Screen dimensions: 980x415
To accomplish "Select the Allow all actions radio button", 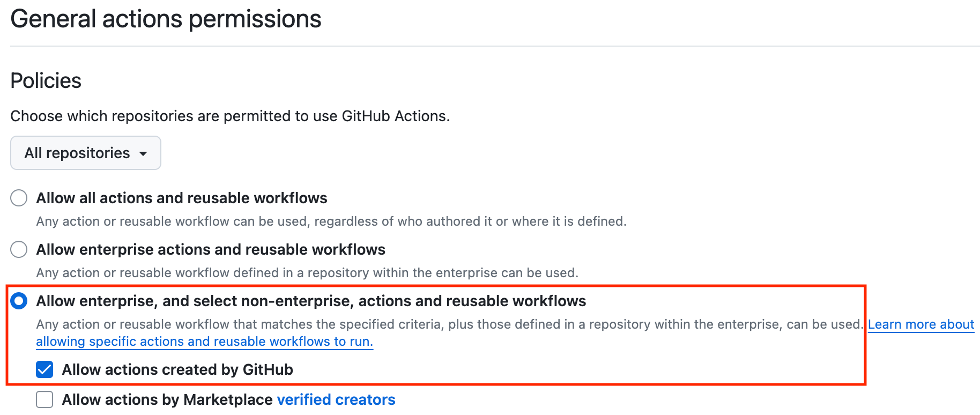I will 19,198.
